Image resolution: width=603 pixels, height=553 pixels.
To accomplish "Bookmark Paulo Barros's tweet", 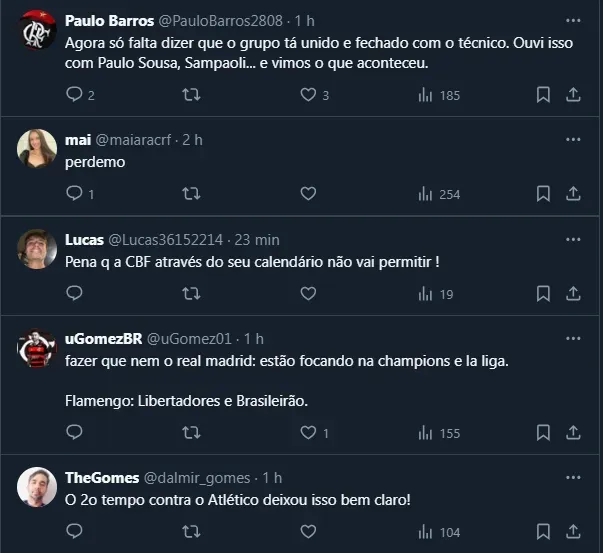I will [x=542, y=95].
